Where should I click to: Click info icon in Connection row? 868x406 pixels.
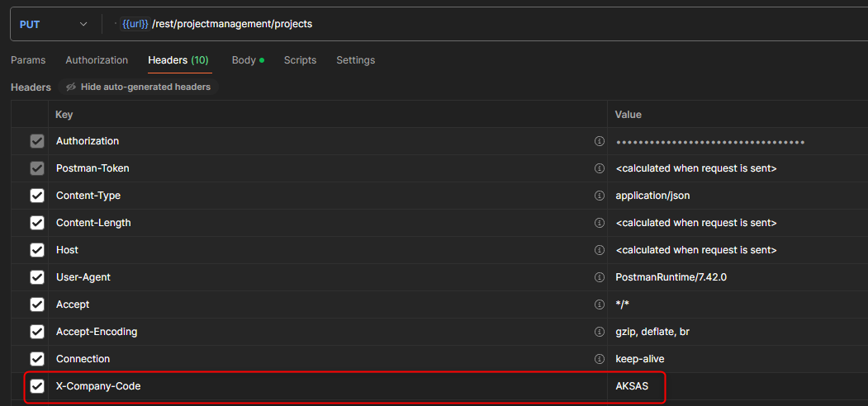click(600, 359)
